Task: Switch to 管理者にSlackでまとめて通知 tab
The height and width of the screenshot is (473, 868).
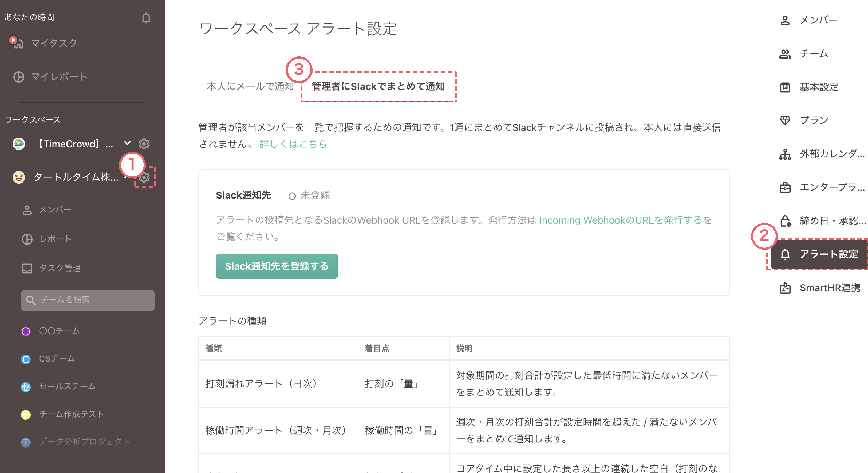Action: pyautogui.click(x=378, y=86)
